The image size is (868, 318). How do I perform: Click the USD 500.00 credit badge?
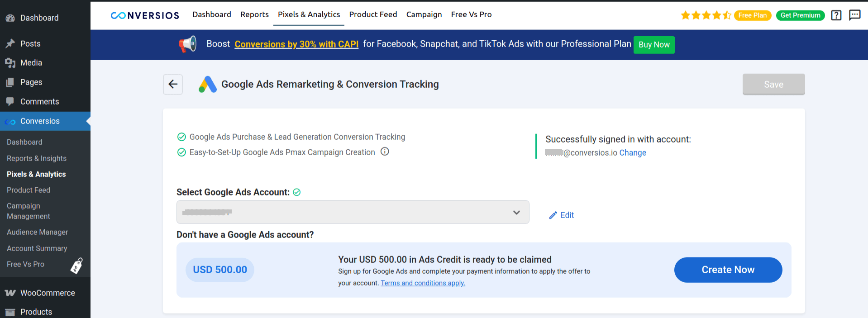220,270
